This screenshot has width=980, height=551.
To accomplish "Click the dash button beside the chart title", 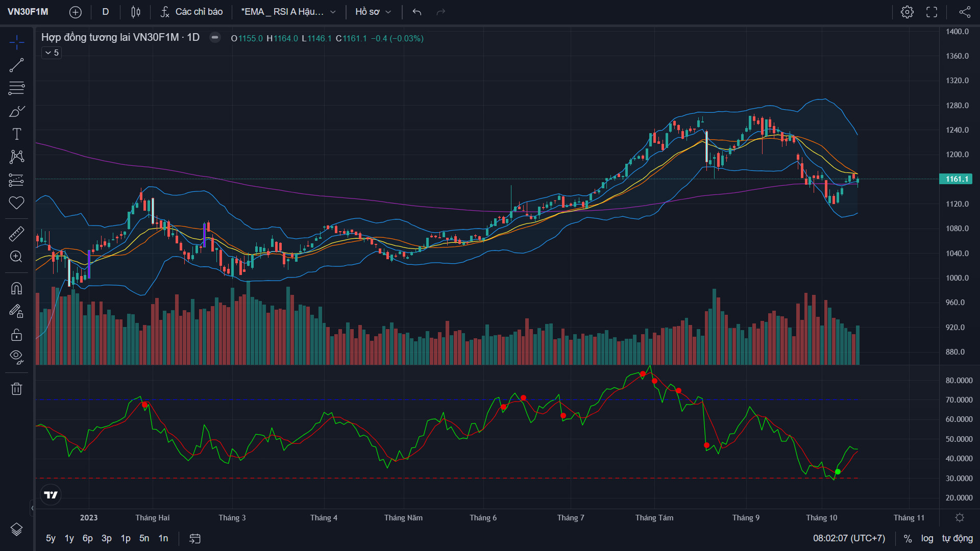I will coord(215,37).
